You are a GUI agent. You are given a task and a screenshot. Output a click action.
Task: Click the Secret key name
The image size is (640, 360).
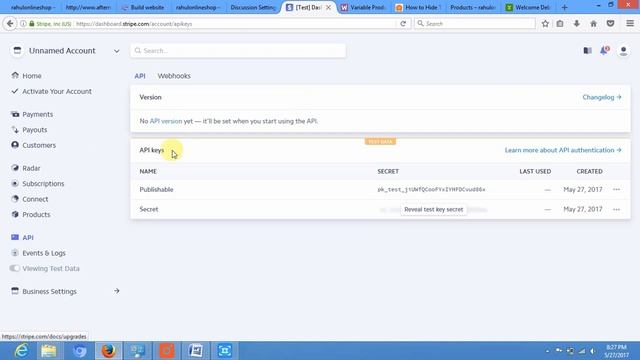pos(149,209)
